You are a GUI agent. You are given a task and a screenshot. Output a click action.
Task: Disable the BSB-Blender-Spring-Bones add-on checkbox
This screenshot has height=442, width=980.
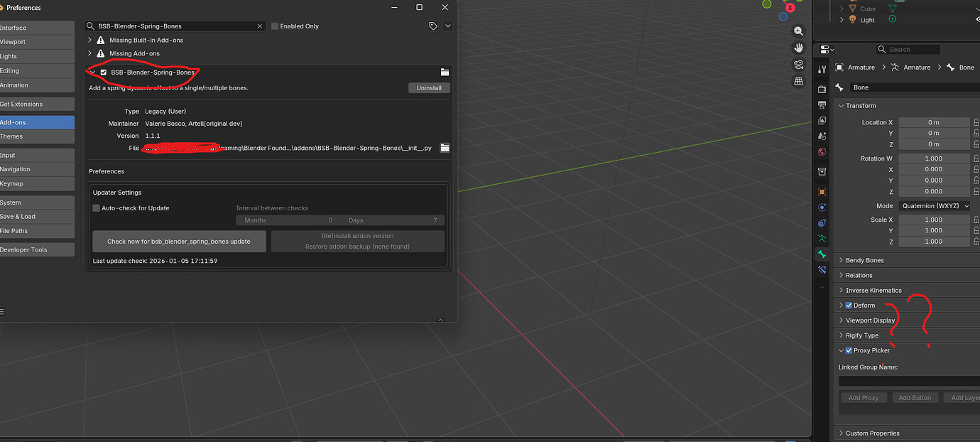104,72
